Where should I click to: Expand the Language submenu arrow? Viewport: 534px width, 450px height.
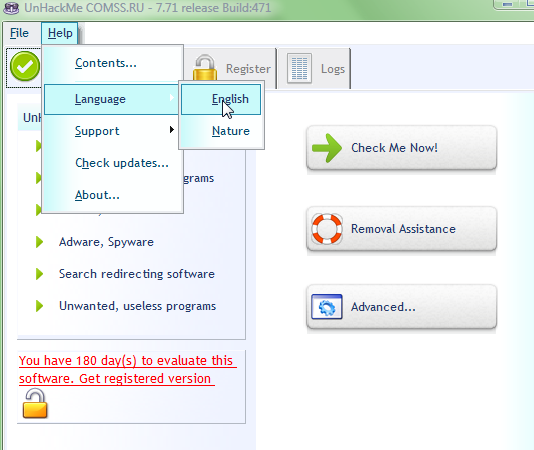click(x=172, y=98)
